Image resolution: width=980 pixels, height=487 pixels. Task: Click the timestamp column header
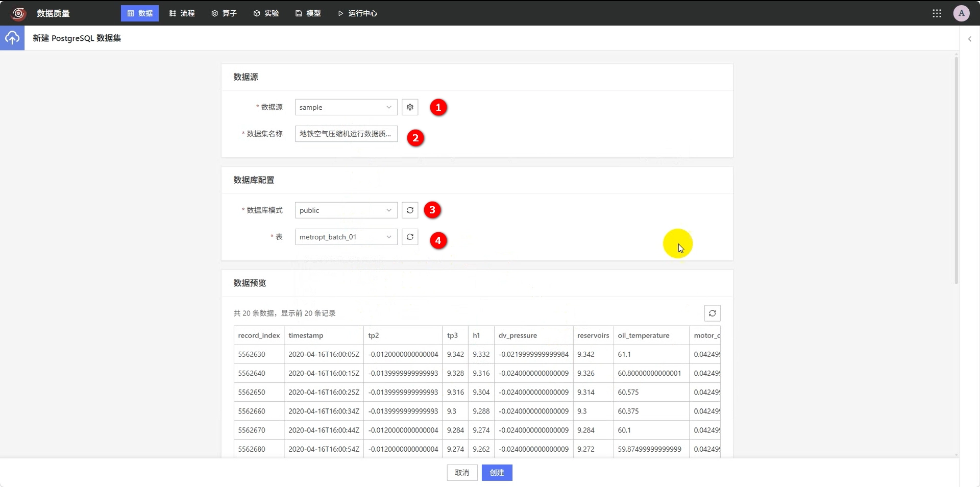coord(324,335)
